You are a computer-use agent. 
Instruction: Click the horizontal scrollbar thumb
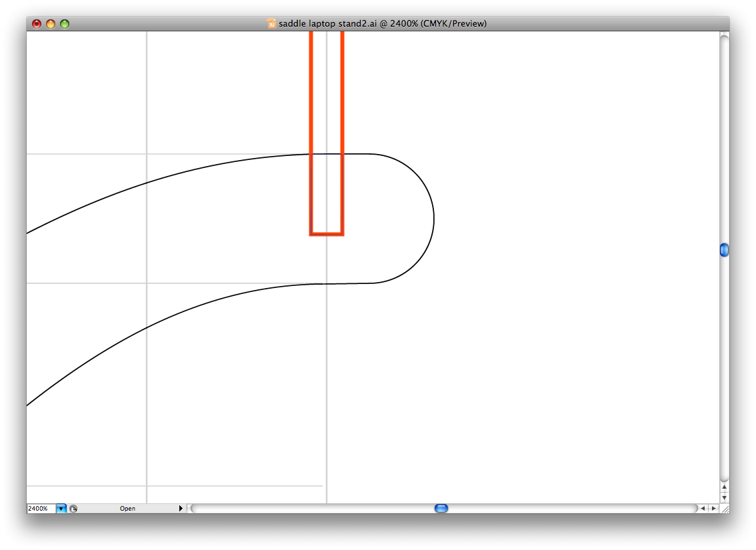pyautogui.click(x=441, y=508)
